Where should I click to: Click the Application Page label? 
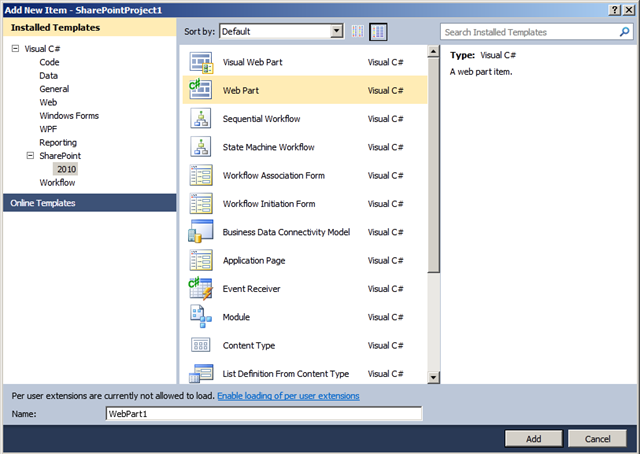point(253,260)
